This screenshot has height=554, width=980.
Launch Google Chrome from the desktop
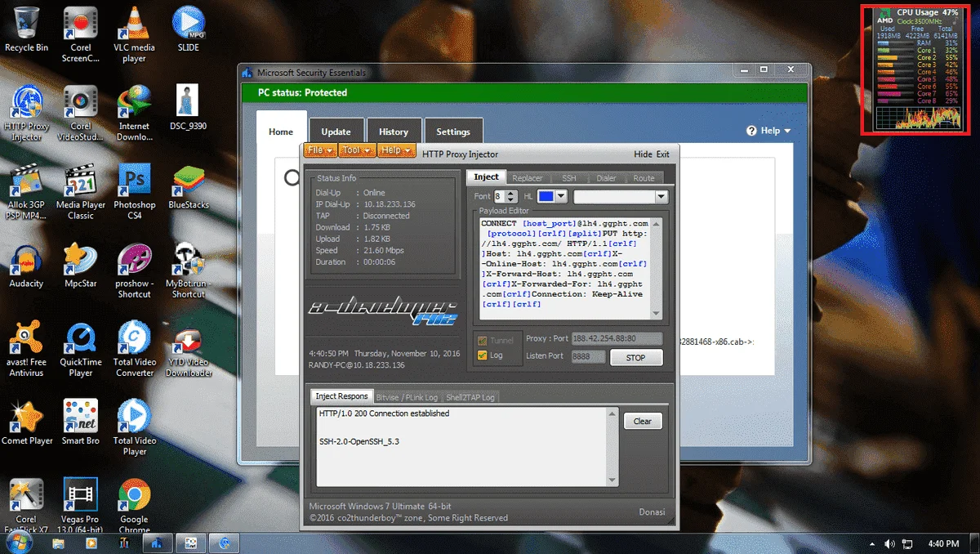[x=134, y=505]
